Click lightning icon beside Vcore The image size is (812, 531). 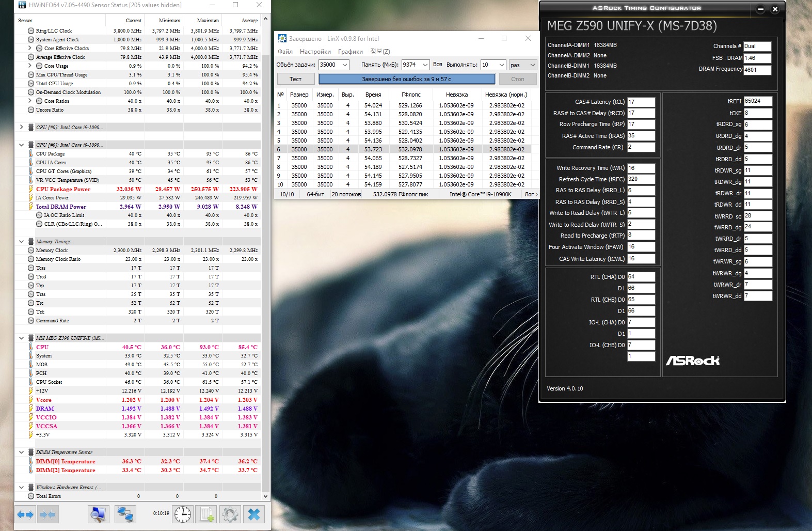coord(31,400)
